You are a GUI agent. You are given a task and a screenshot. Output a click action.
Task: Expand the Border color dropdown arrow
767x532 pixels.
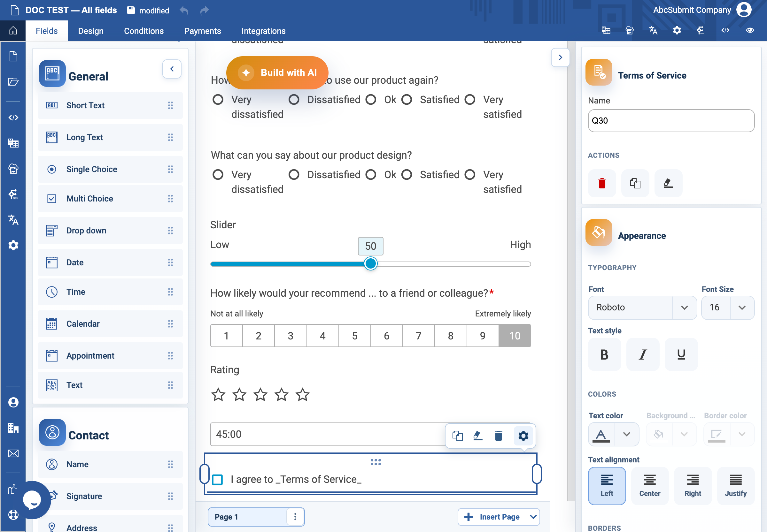pos(742,434)
